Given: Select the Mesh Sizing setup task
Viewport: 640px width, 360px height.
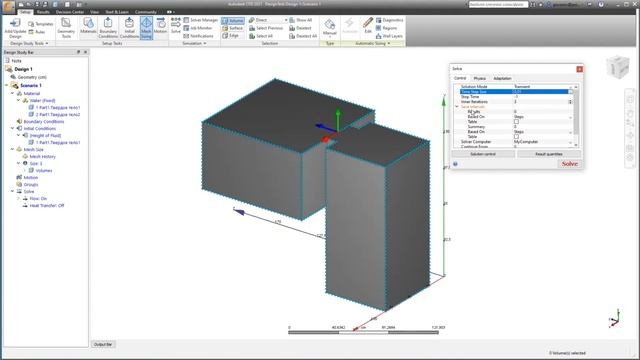Looking at the screenshot, I should coord(146,28).
